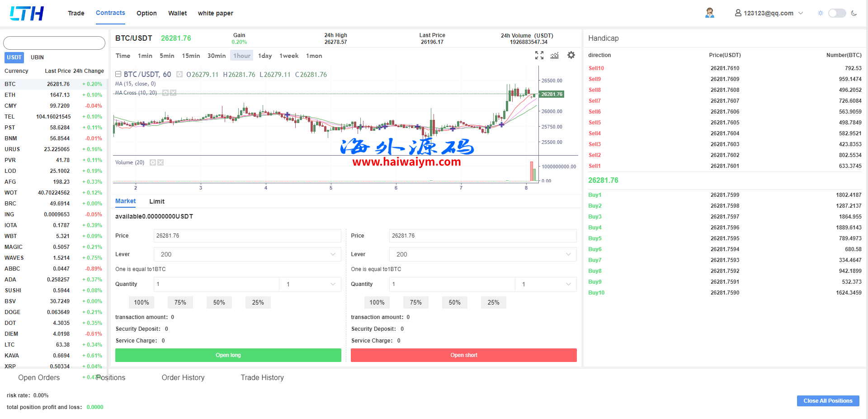Toggle the light/dark theme switch
This screenshot has width=868, height=419.
click(x=837, y=13)
